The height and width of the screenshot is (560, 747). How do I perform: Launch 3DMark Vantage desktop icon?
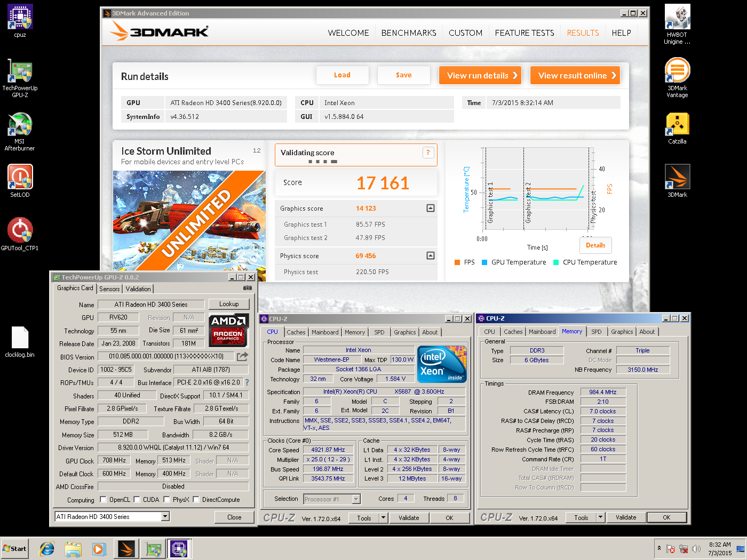pos(677,78)
